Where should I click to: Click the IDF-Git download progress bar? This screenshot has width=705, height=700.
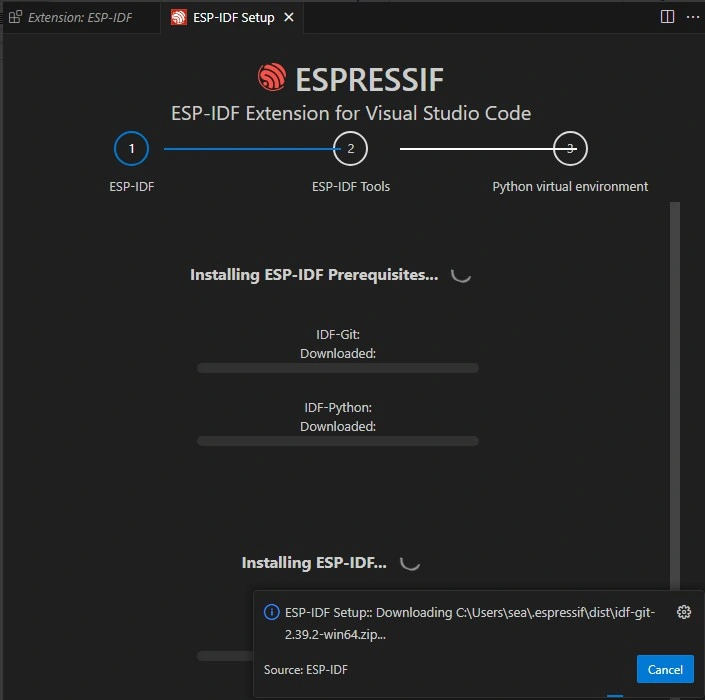pos(338,368)
